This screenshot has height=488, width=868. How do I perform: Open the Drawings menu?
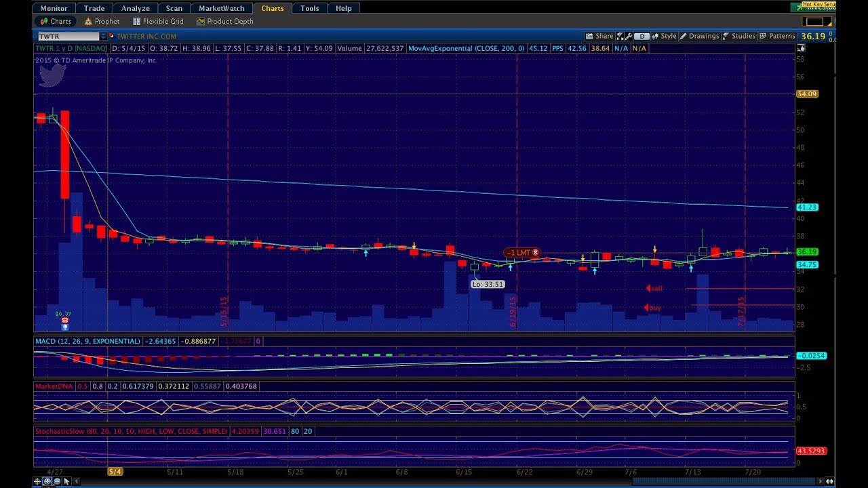pos(700,36)
